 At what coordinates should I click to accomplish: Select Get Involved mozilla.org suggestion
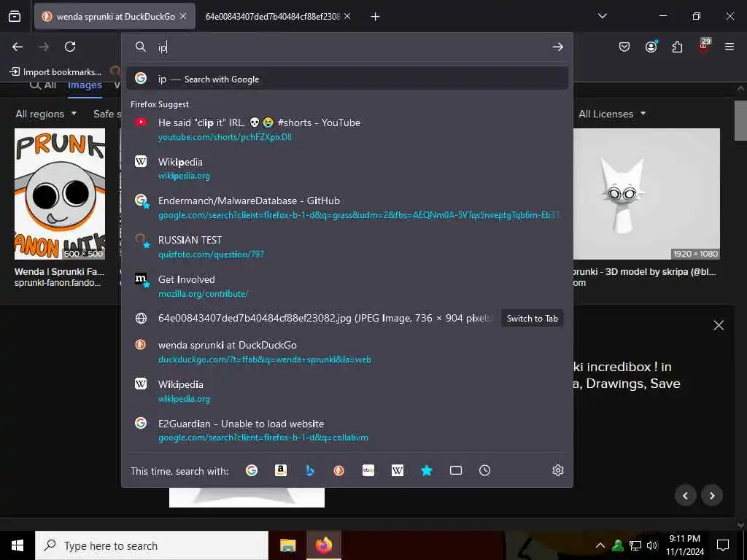click(347, 286)
